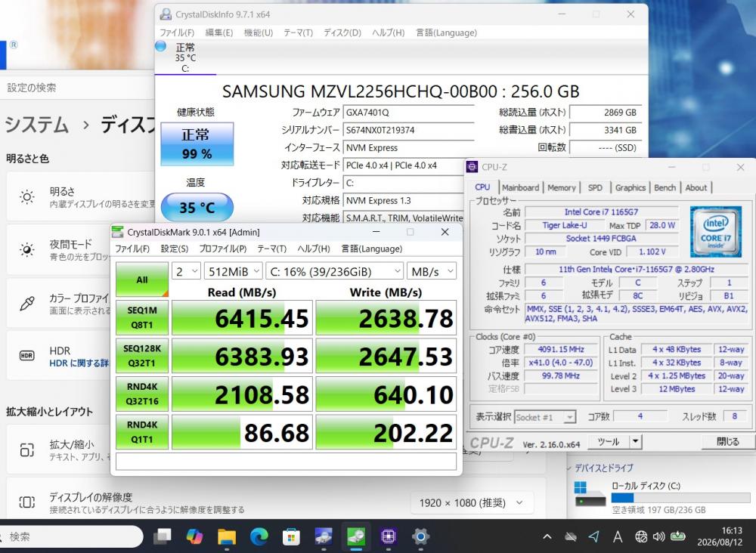This screenshot has height=553, width=756.
Task: Click 35 °C temperature button
Action: click(x=197, y=207)
